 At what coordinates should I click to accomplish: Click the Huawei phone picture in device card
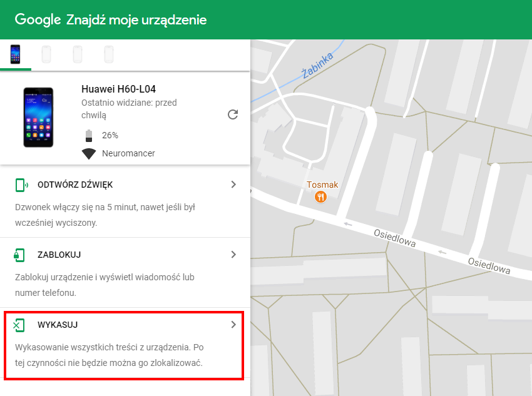(x=38, y=118)
